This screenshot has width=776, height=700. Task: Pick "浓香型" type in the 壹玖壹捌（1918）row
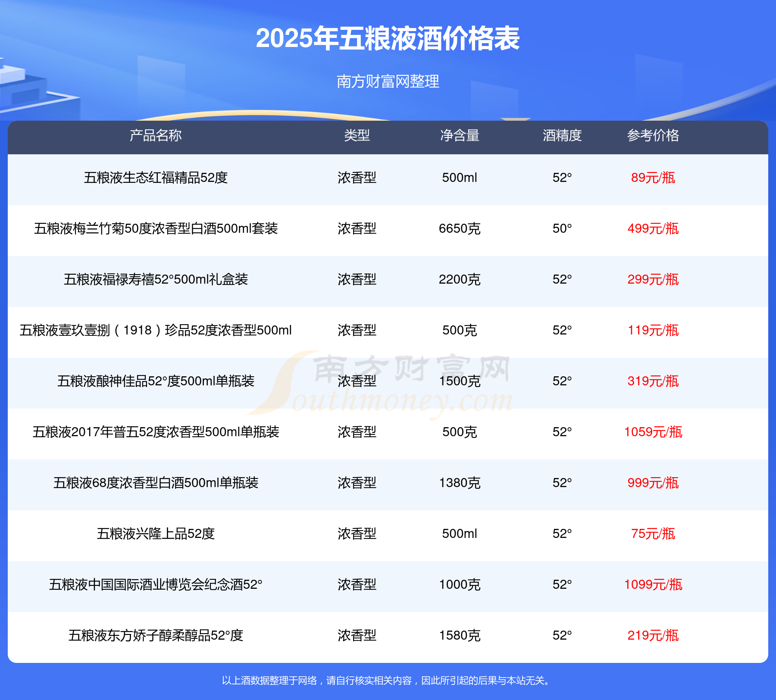[357, 330]
